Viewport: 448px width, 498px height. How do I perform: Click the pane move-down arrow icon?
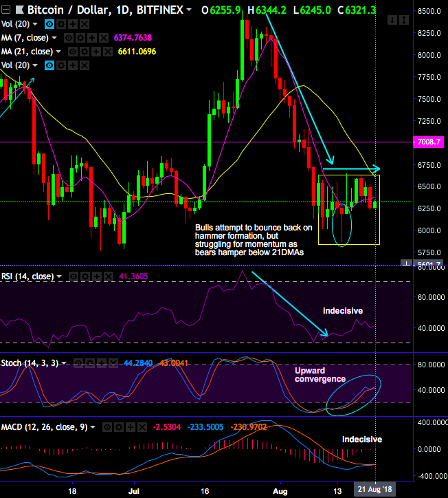point(392,21)
